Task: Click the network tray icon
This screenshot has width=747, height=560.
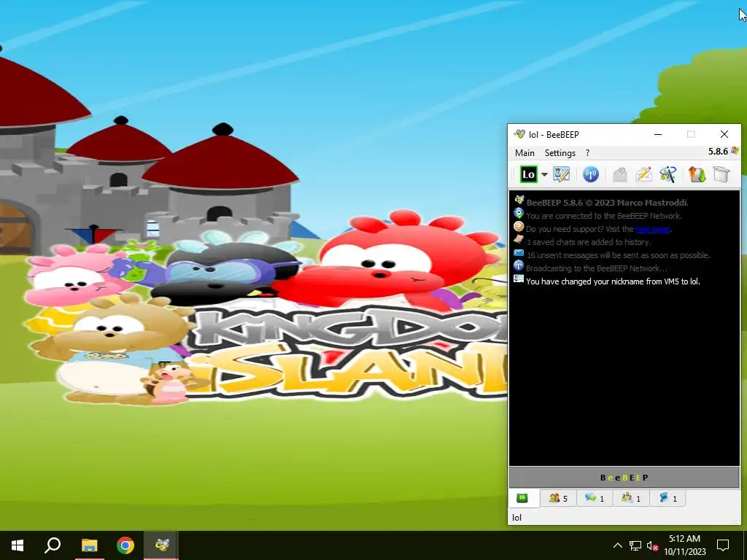Action: tap(635, 545)
